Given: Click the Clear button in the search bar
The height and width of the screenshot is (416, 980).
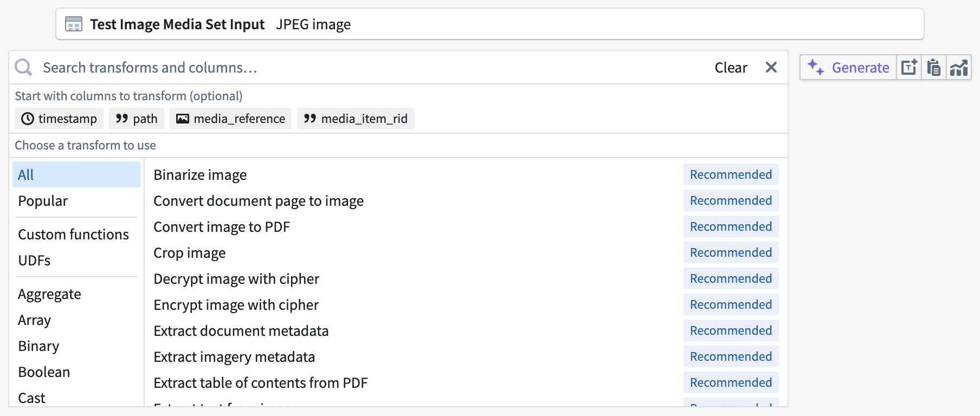Looking at the screenshot, I should [731, 68].
